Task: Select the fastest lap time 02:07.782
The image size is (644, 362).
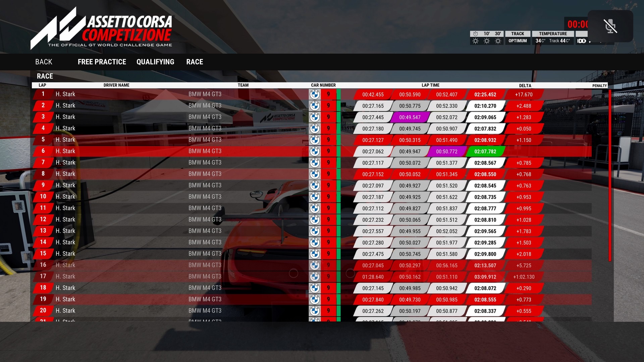Action: (x=485, y=152)
